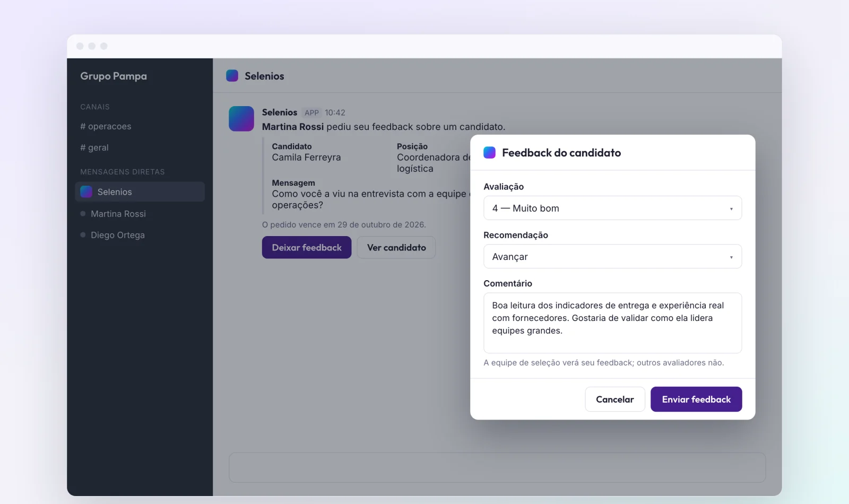
Task: Click the Selenios app icon in modal header
Action: (x=489, y=153)
